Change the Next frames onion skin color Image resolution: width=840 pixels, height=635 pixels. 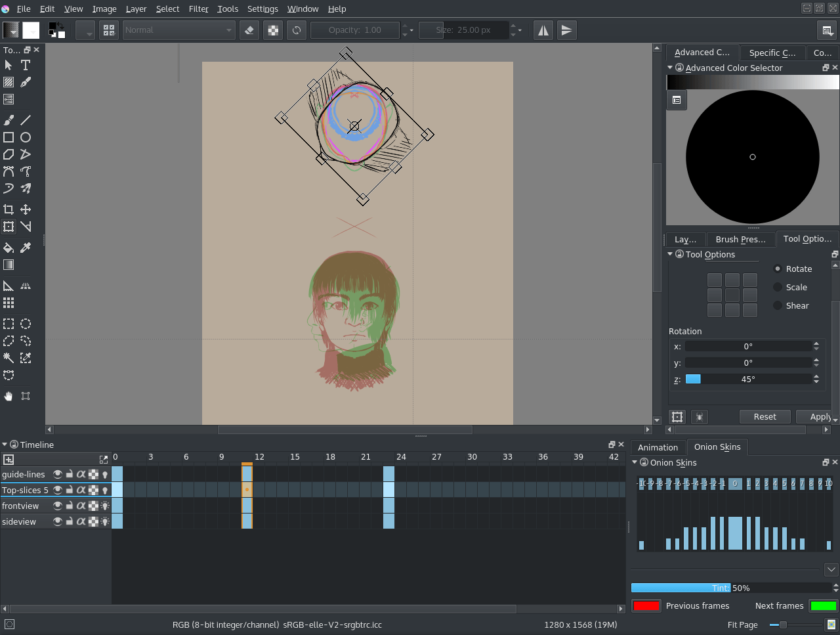pyautogui.click(x=823, y=605)
